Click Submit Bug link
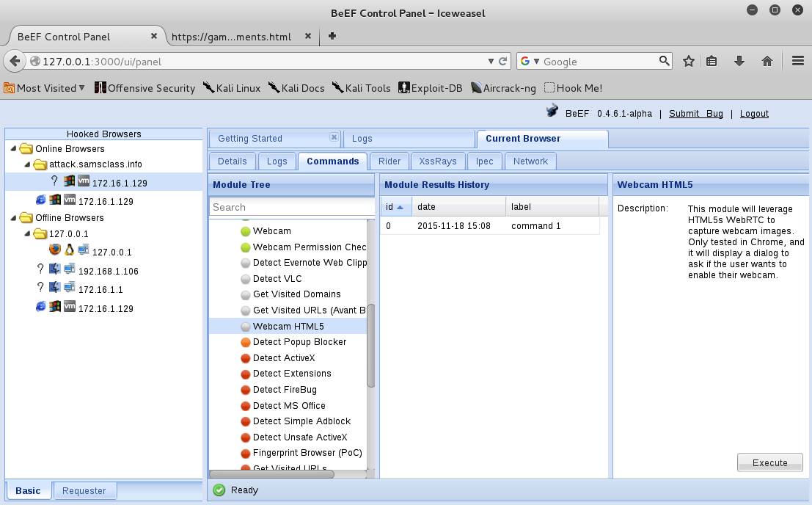The image size is (812, 505). point(695,114)
